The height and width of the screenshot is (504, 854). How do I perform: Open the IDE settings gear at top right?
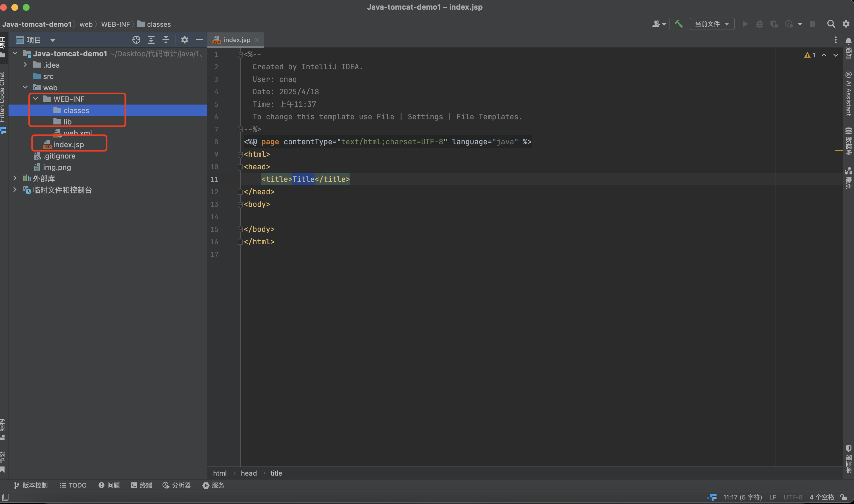click(846, 24)
